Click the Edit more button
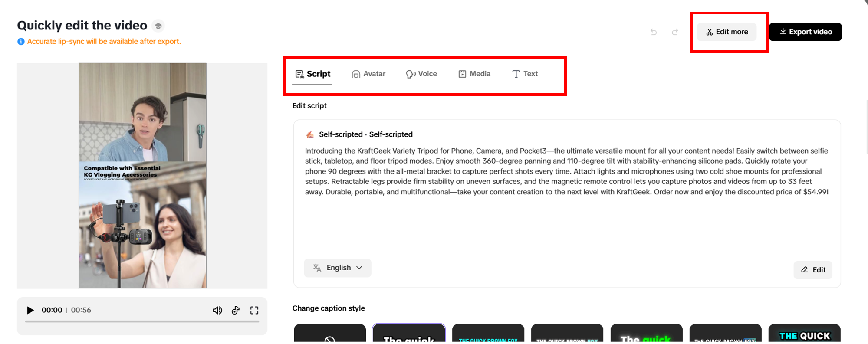The width and height of the screenshot is (868, 344). click(727, 32)
